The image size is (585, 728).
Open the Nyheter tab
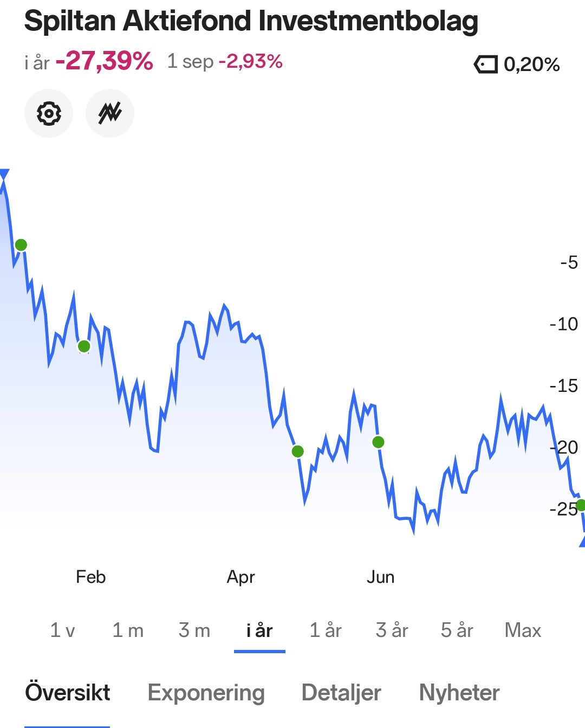tap(459, 693)
